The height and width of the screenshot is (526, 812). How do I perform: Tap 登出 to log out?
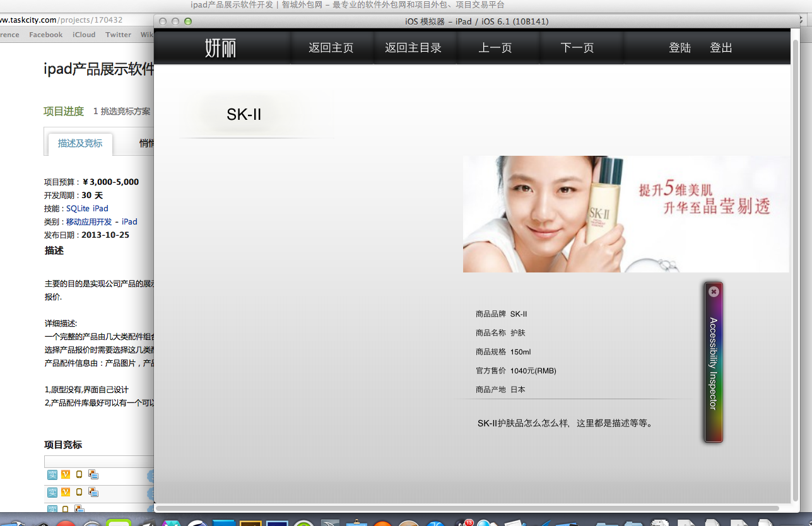pyautogui.click(x=721, y=48)
